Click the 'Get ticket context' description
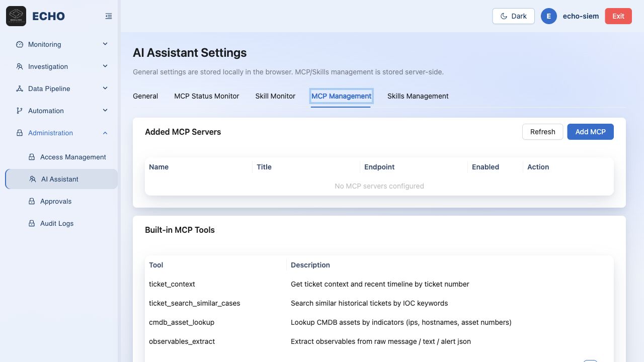 pos(380,284)
